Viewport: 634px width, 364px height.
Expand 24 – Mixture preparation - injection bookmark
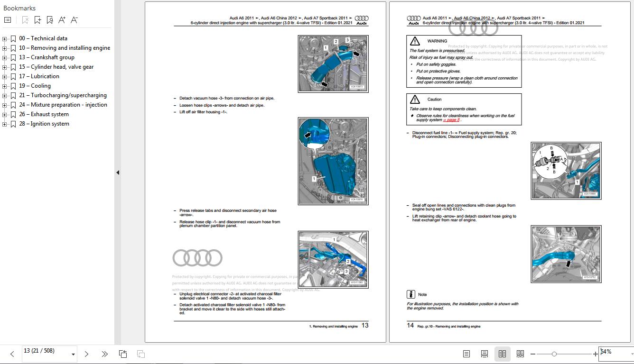coord(4,105)
